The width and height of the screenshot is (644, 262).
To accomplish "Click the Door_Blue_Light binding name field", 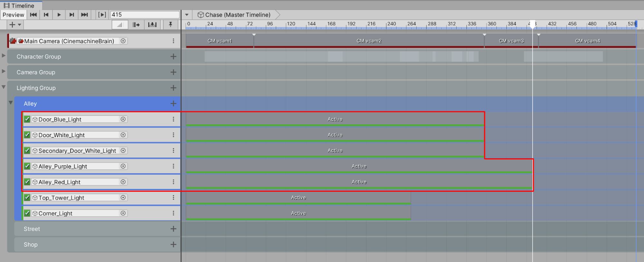I will click(x=79, y=119).
